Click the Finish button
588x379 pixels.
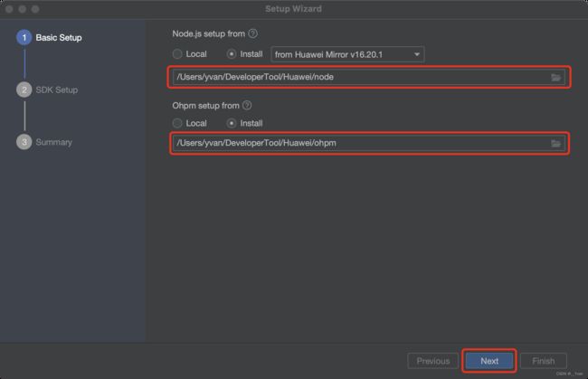pyautogui.click(x=544, y=361)
